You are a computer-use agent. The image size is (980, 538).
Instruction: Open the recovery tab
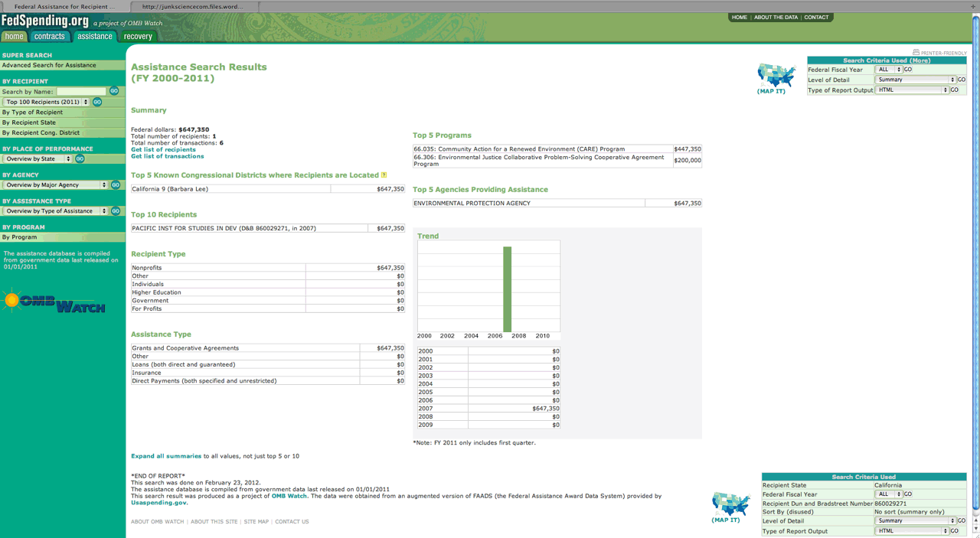click(138, 36)
